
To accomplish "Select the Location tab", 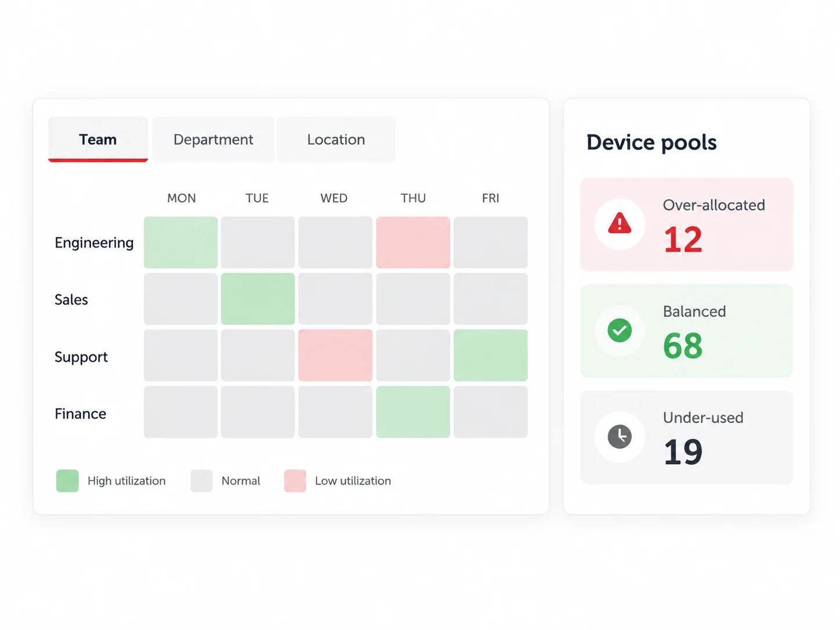I will click(x=336, y=139).
